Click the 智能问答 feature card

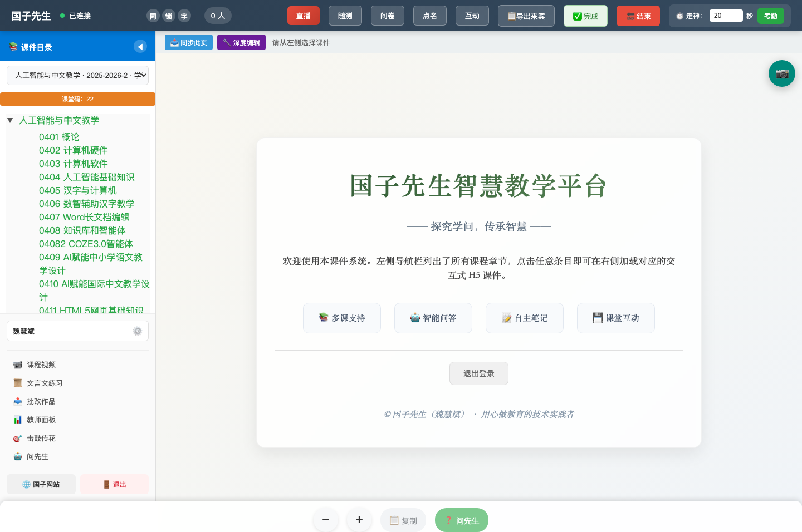click(x=433, y=318)
